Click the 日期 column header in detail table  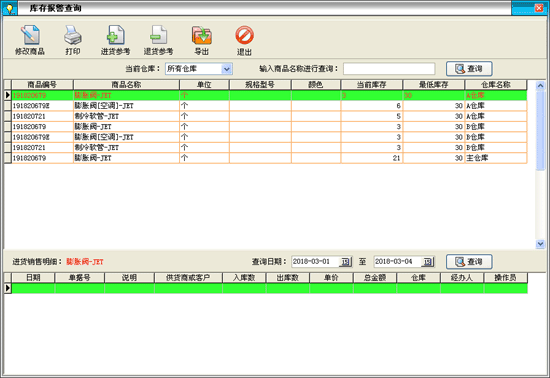[x=33, y=278]
